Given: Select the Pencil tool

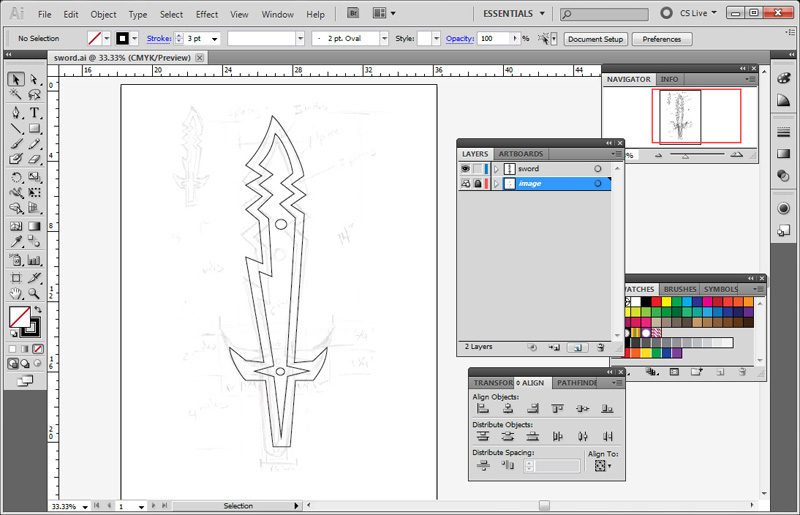Looking at the screenshot, I should (x=34, y=144).
